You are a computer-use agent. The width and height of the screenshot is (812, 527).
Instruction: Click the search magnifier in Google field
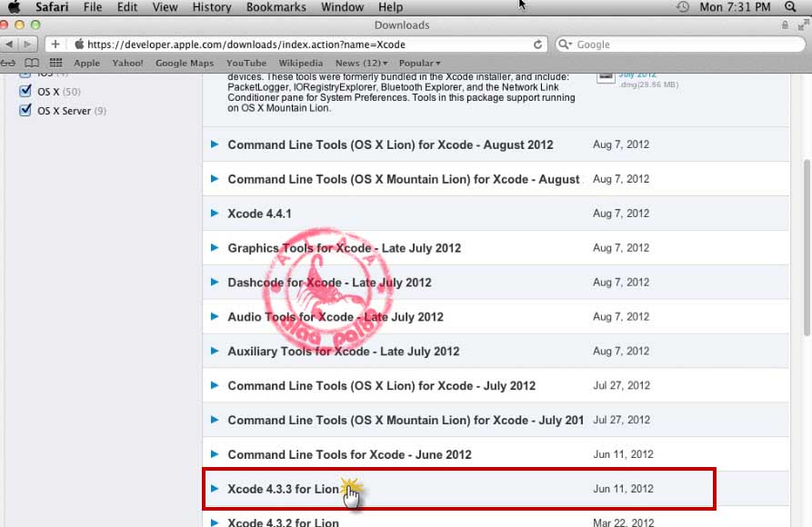[565, 45]
